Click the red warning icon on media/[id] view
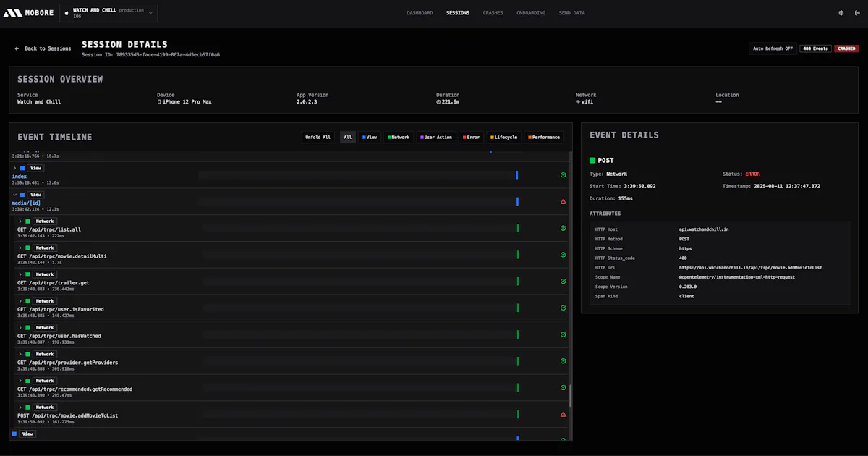 coord(563,201)
